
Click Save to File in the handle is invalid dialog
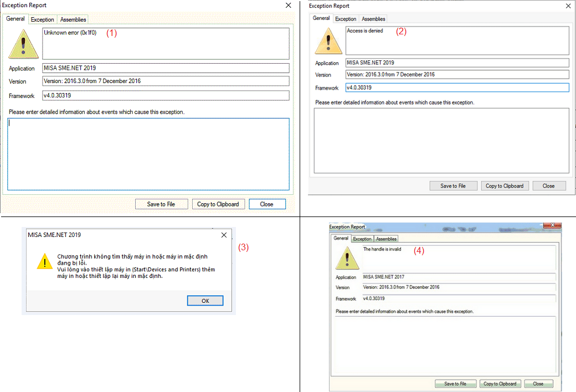click(x=455, y=384)
